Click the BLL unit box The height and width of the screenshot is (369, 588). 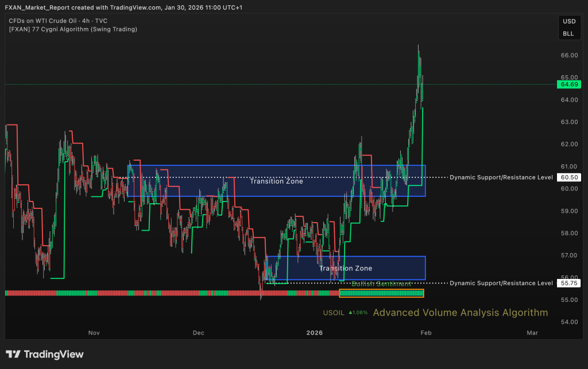[568, 34]
